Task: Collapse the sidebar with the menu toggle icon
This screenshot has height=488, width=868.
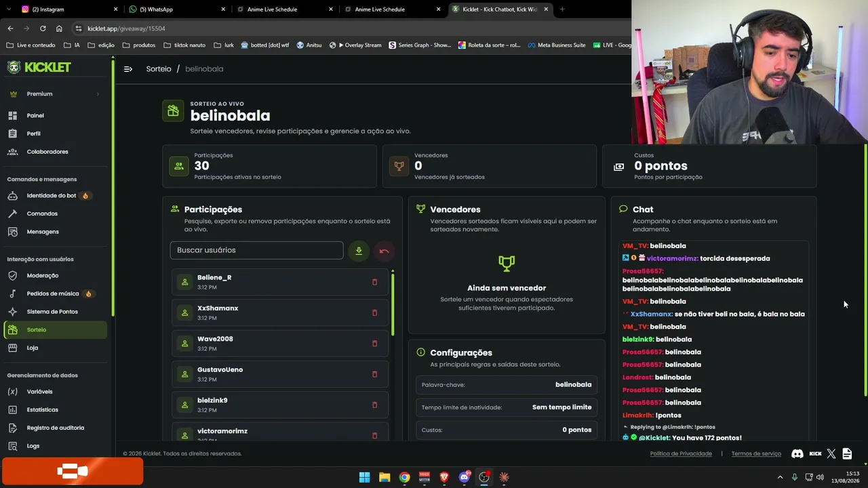Action: point(128,69)
